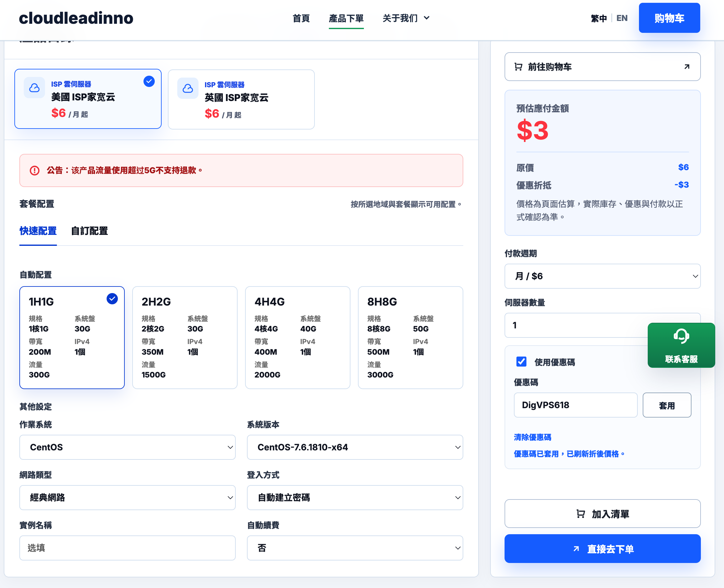Click the blue 购物车 button
Screen dimensions: 724x588
(x=670, y=18)
